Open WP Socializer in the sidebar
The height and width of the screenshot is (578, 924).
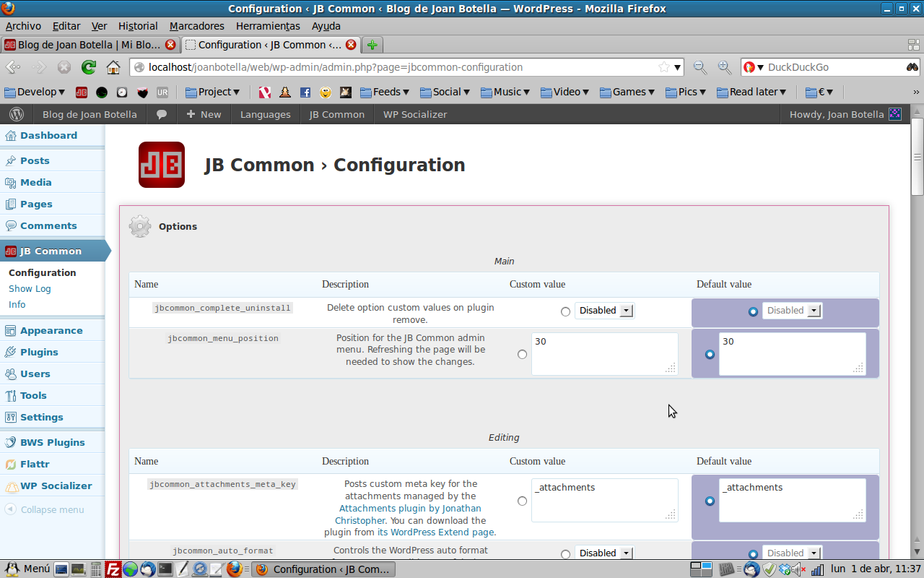[x=56, y=486]
